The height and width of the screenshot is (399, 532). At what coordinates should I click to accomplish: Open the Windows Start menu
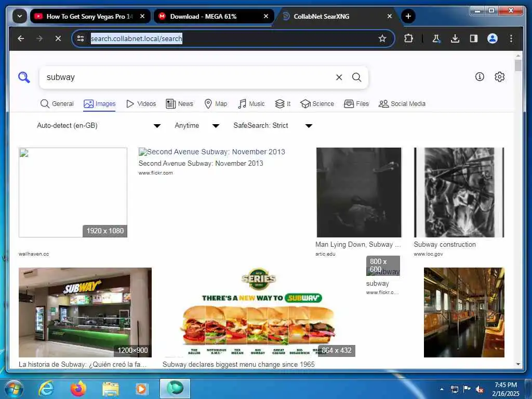(14, 389)
